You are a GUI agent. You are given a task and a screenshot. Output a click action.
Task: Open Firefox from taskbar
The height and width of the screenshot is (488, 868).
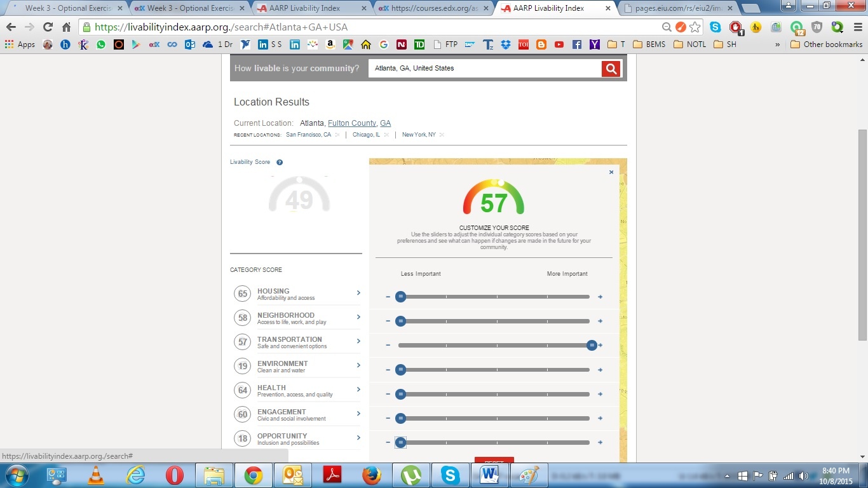(372, 475)
